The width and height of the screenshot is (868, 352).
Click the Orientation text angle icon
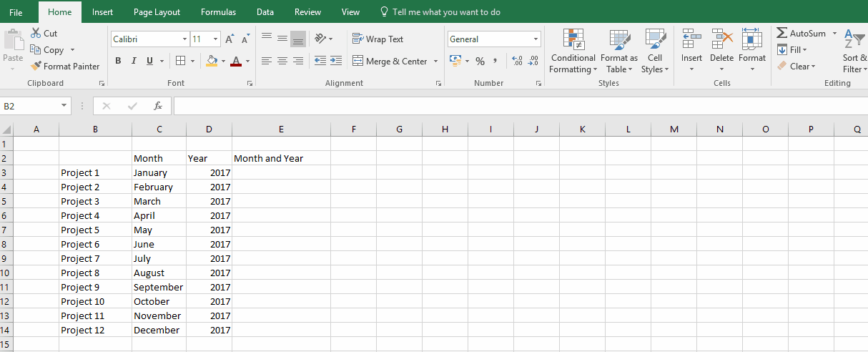(320, 39)
